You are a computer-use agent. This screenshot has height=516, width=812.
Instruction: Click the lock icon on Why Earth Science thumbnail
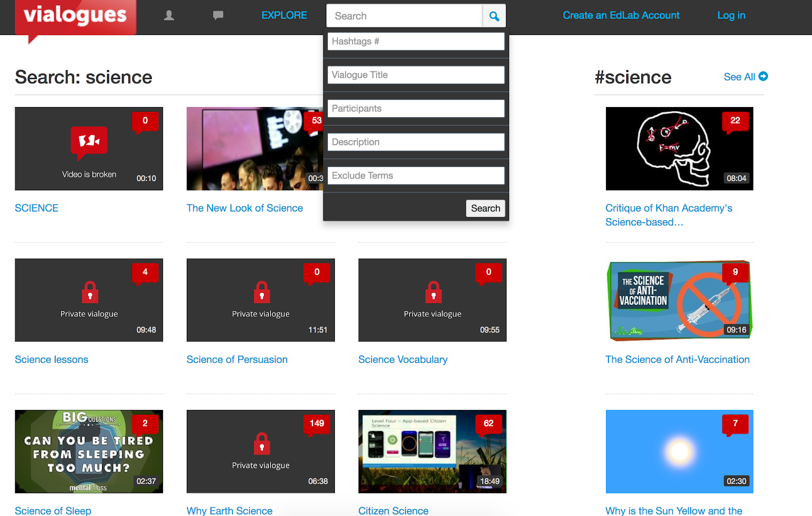tap(261, 443)
